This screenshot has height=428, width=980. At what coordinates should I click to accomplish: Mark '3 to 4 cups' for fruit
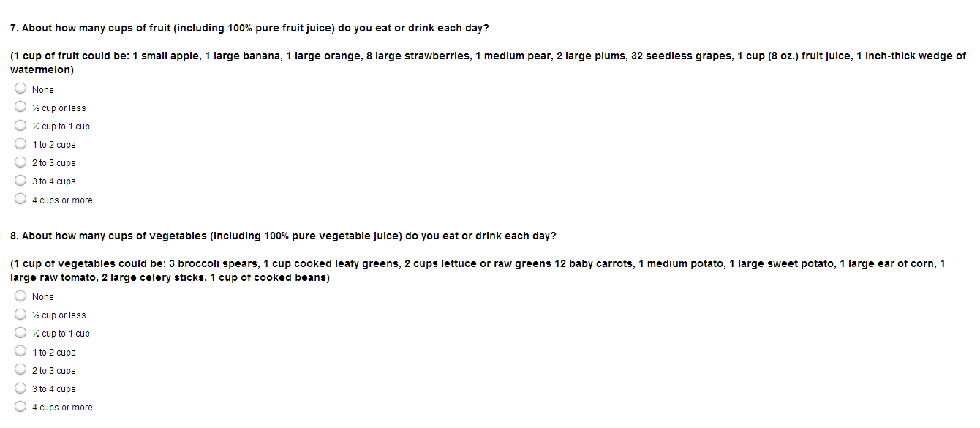[20, 181]
